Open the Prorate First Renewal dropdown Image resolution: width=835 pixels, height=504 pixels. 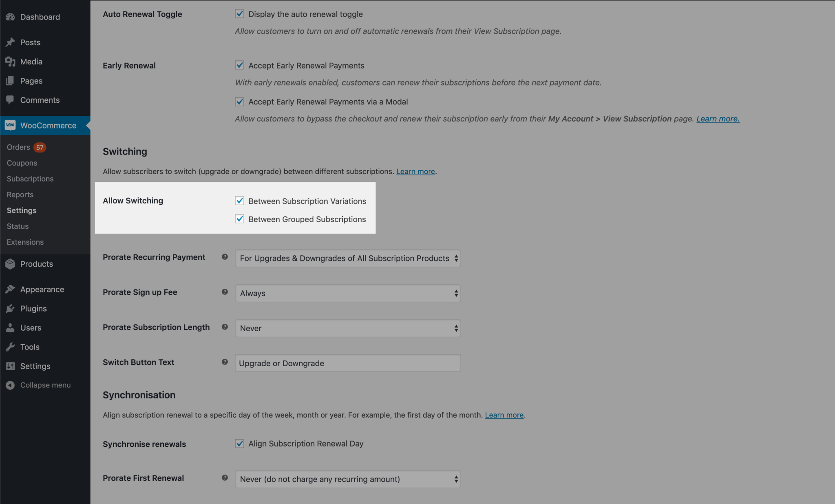[x=347, y=479]
